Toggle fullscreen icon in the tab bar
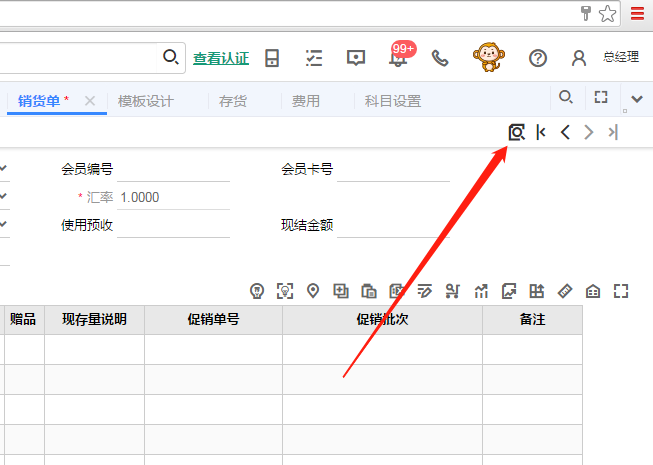Image resolution: width=653 pixels, height=465 pixels. tap(601, 97)
